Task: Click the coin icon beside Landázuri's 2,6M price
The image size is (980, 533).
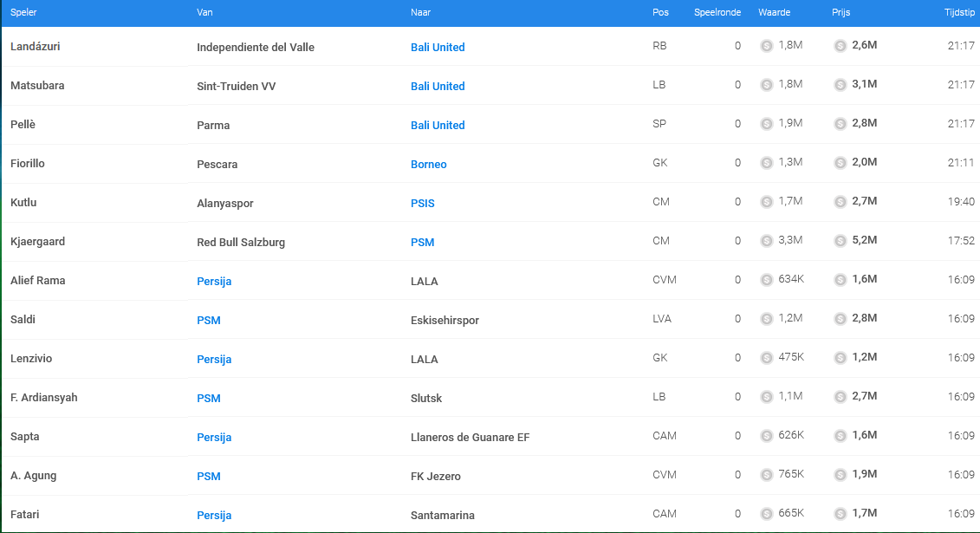Action: click(840, 46)
